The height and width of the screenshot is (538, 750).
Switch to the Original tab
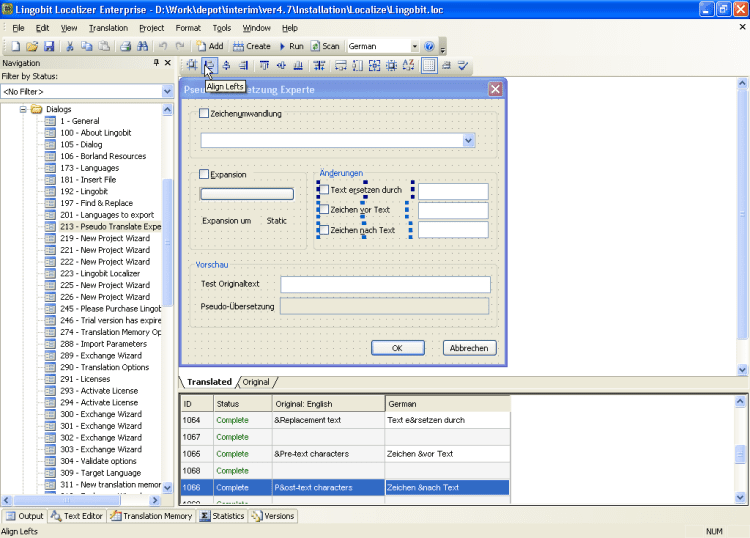pyautogui.click(x=256, y=382)
